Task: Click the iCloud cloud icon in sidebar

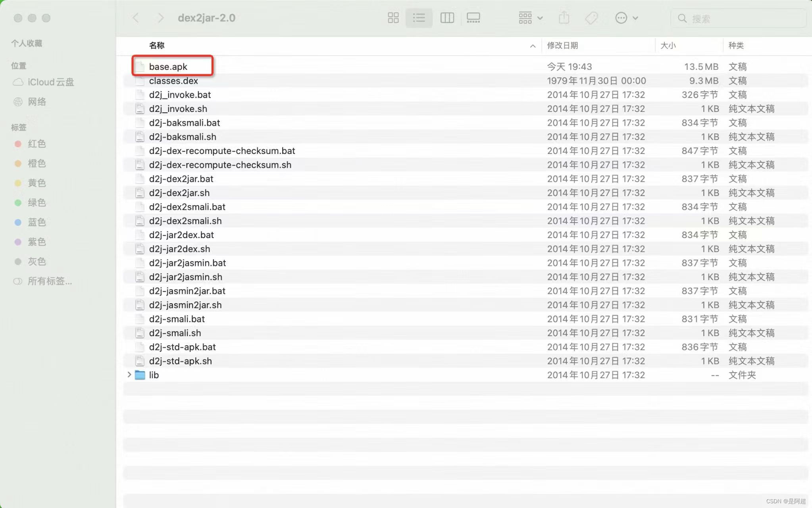Action: point(18,82)
